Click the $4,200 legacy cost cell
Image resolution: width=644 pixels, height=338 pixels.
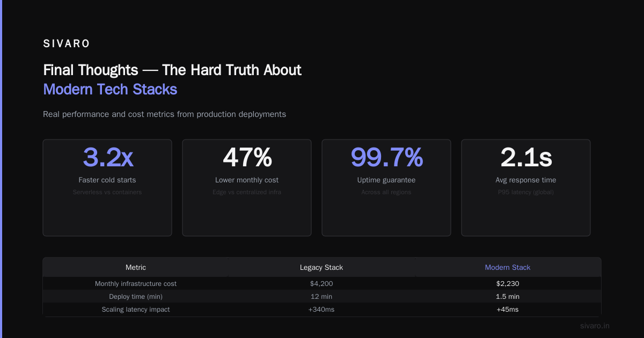coord(321,283)
